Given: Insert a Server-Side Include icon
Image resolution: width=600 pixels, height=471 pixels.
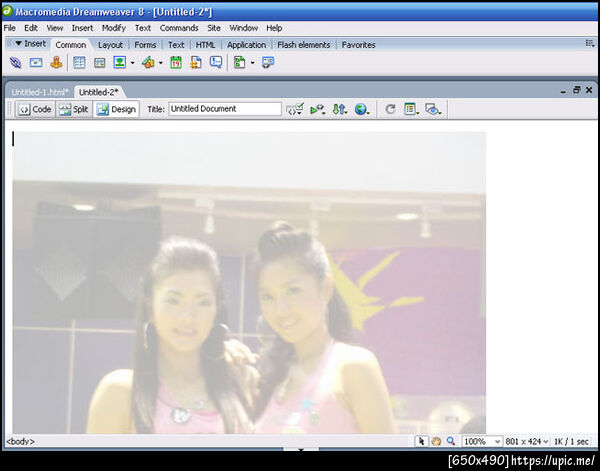Looking at the screenshot, I should pyautogui.click(x=196, y=62).
